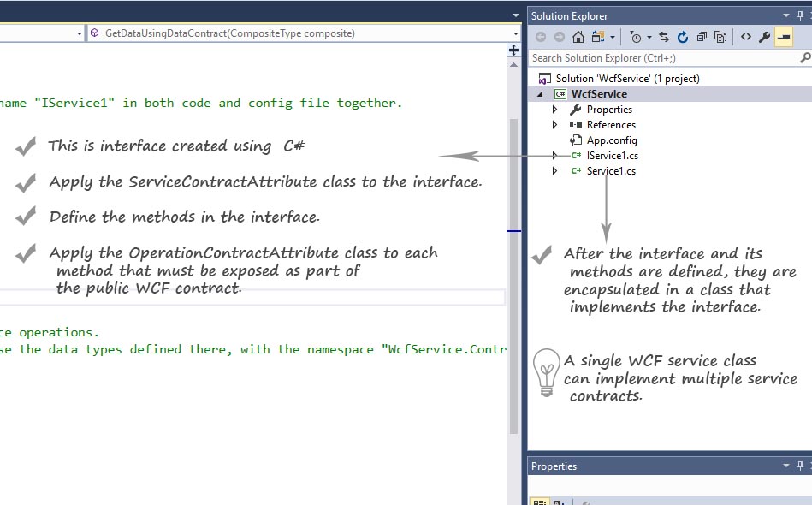
Task: Select References in the tree
Action: click(611, 125)
